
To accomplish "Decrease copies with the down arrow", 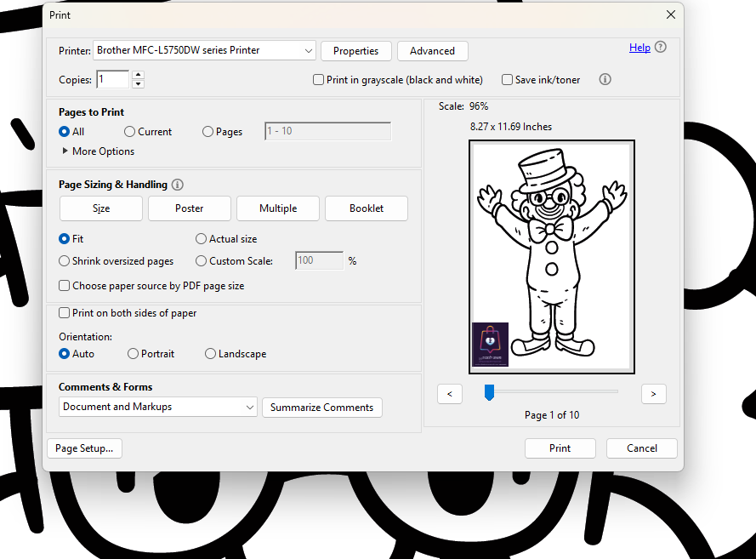I will pos(139,84).
